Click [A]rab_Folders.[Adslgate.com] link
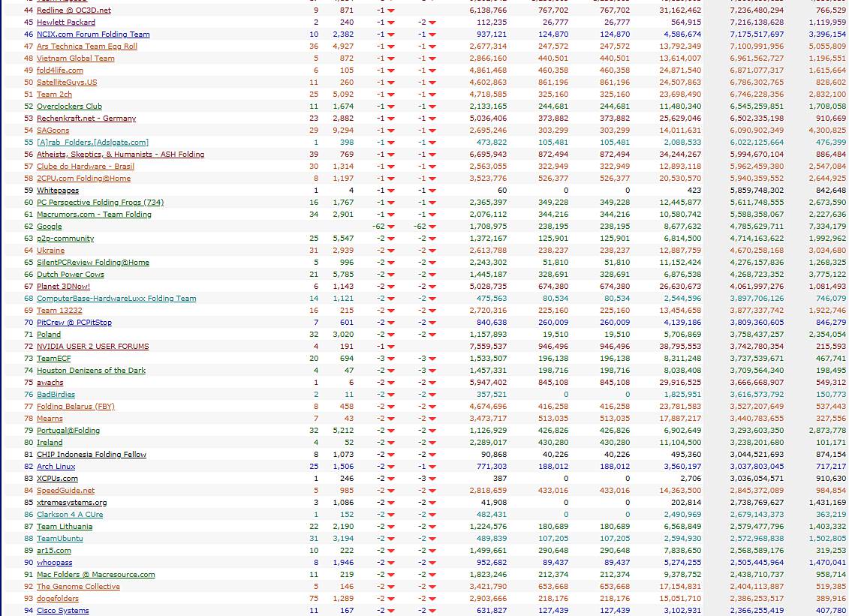The image size is (849, 616). coord(92,143)
